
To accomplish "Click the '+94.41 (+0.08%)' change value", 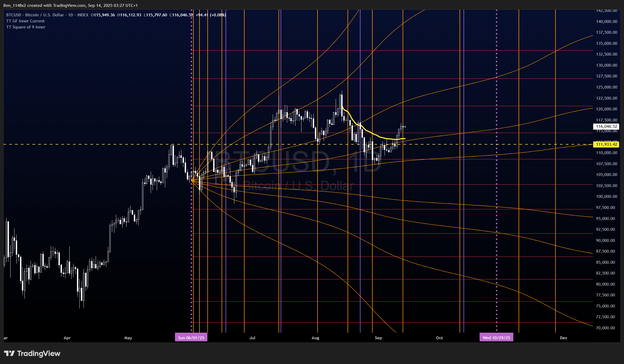I will point(211,15).
